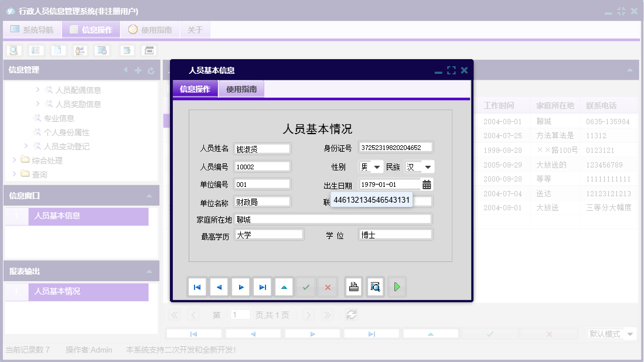Click the report list icon on the toolbar
This screenshot has width=644, height=362.
[36, 50]
